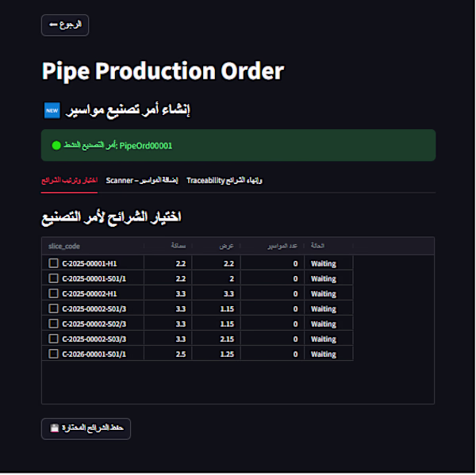Enable checkbox for C-2025-00002-S02/3

click(53, 324)
